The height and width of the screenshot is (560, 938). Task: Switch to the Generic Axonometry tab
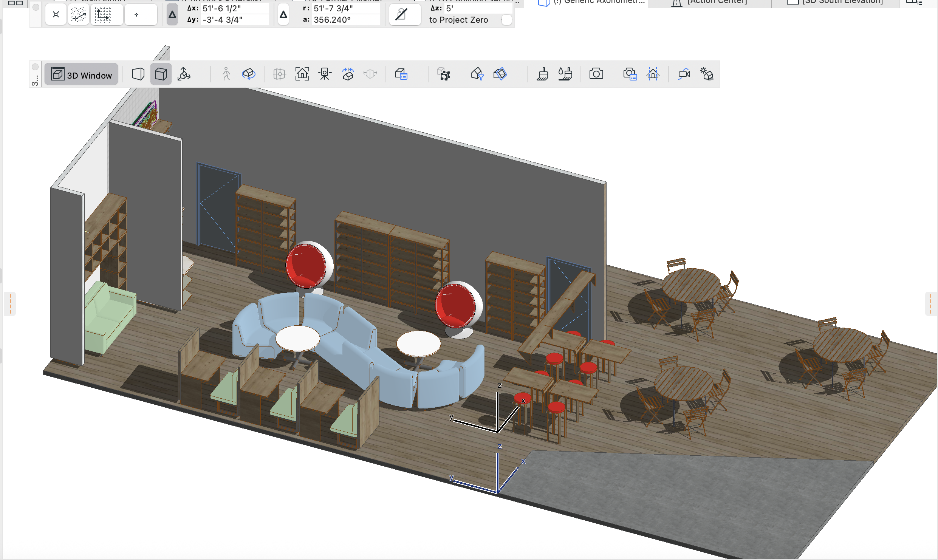click(591, 3)
